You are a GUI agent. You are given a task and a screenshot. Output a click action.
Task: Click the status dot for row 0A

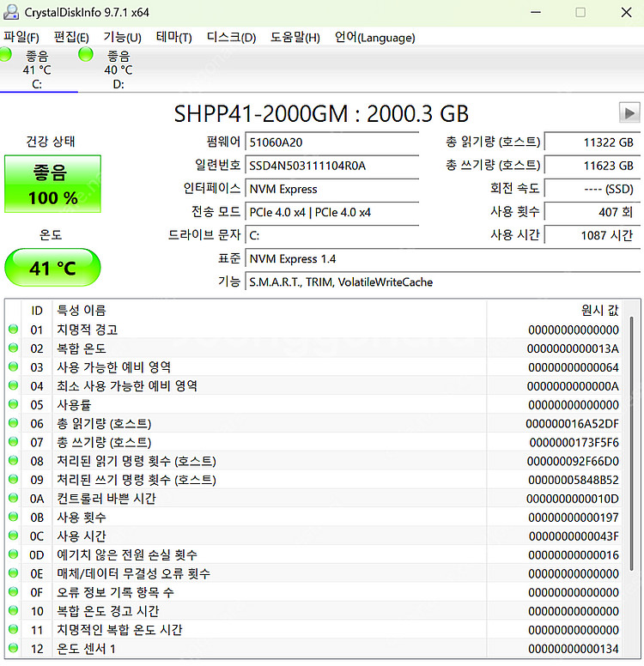pos(13,498)
